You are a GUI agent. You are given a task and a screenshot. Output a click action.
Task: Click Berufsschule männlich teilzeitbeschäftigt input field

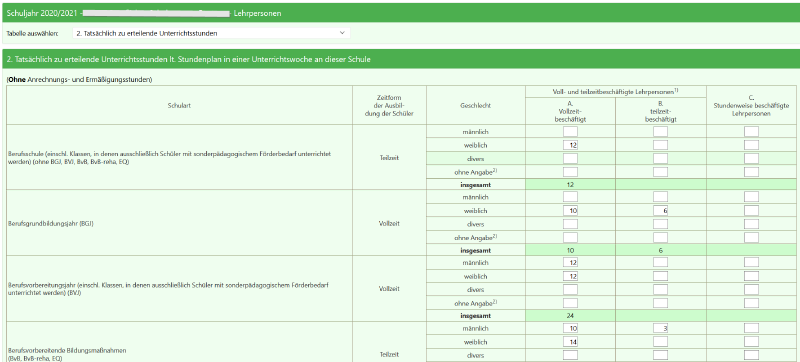click(x=661, y=132)
